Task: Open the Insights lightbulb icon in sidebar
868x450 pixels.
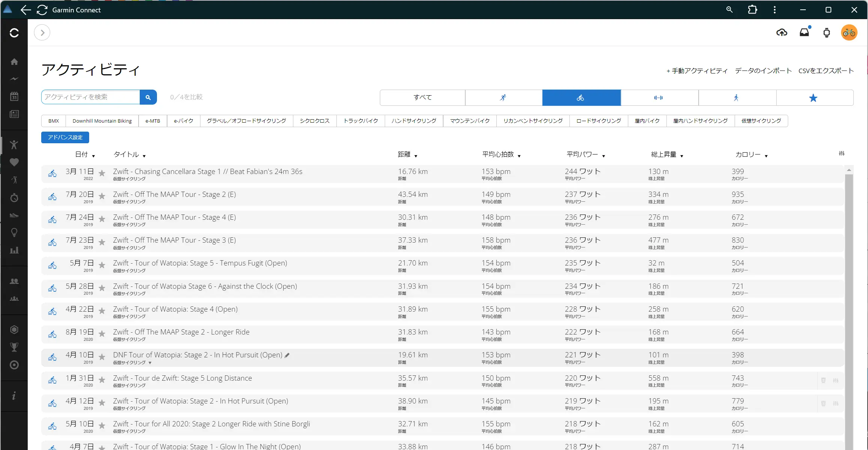Action: (x=14, y=232)
